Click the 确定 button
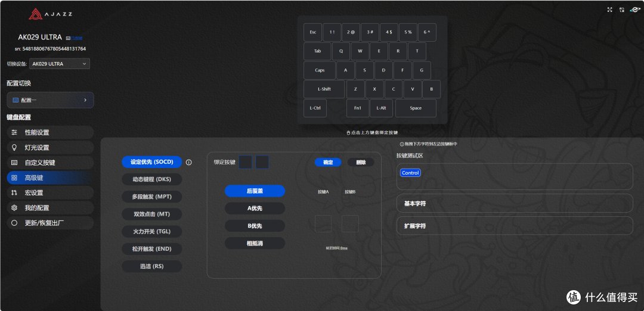 [x=328, y=162]
